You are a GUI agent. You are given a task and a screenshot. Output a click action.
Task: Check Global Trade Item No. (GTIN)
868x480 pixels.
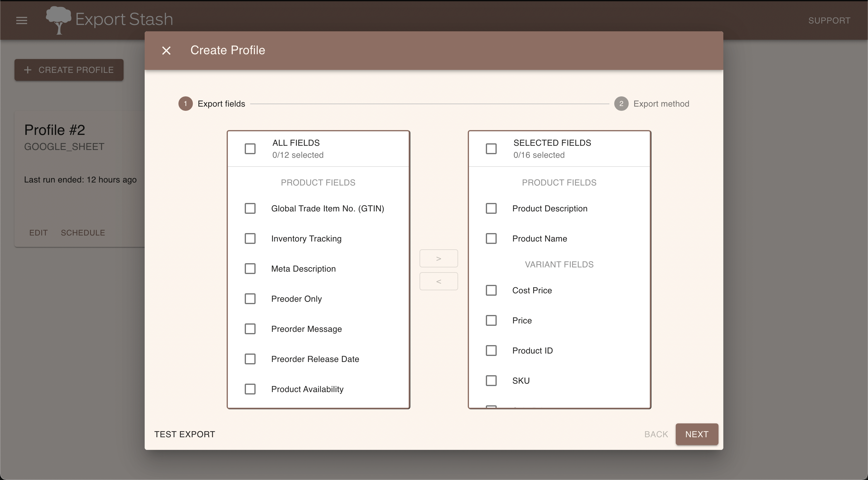click(250, 208)
